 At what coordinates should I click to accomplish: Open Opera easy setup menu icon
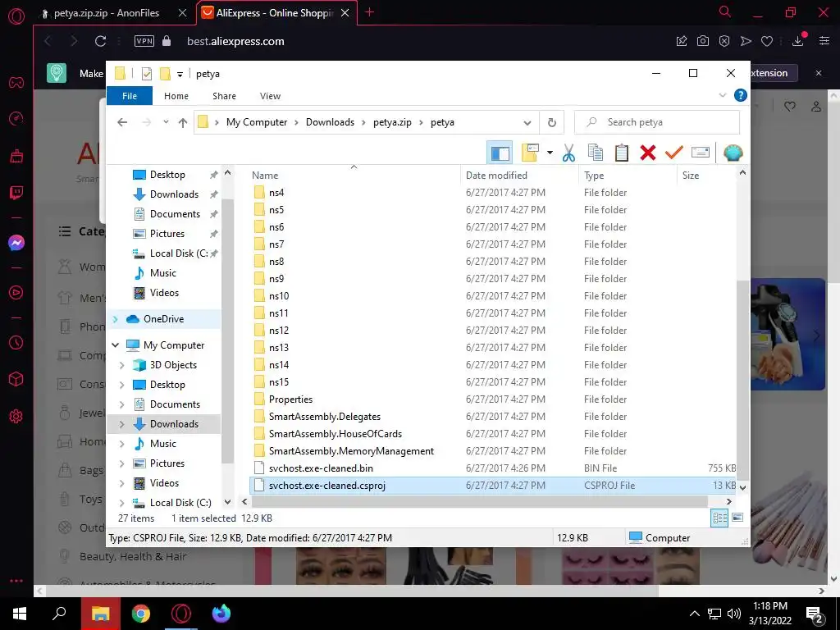(824, 41)
